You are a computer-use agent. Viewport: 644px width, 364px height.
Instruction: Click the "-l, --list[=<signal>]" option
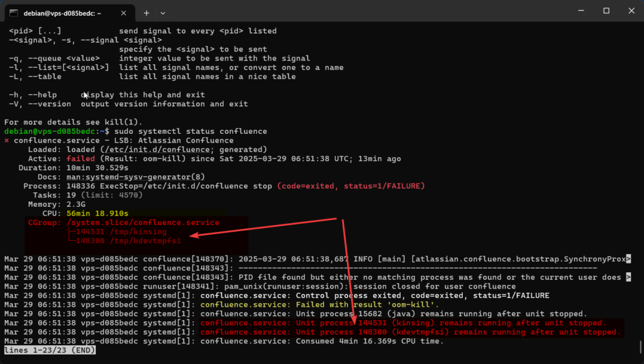pos(59,67)
